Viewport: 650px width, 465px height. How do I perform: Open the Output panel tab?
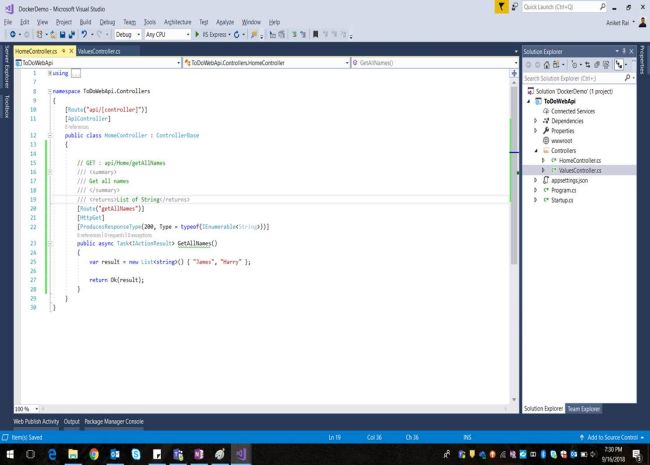[x=72, y=421]
